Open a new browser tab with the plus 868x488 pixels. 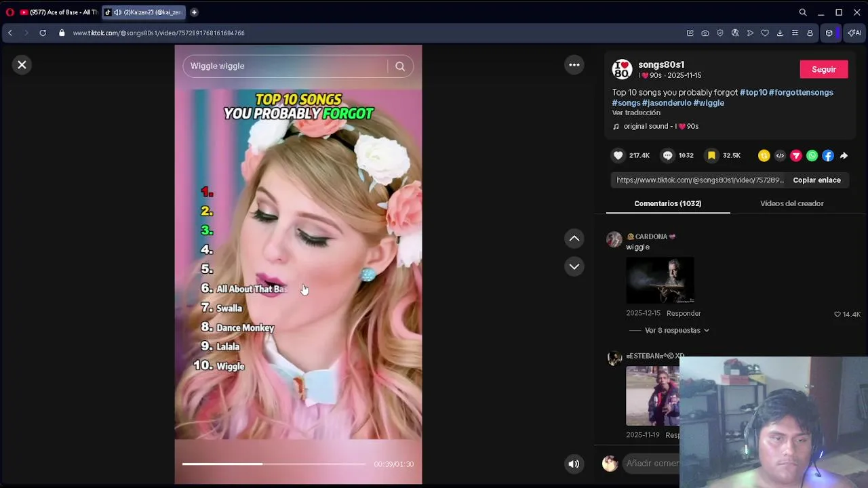(x=194, y=12)
